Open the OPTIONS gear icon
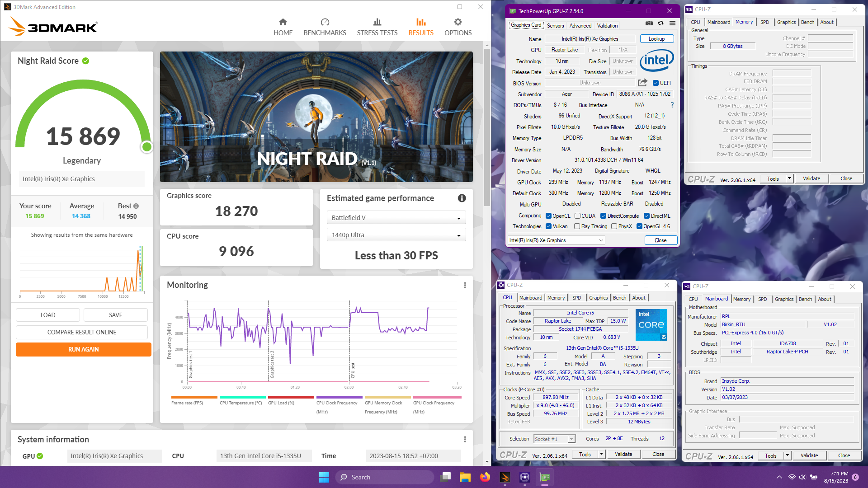Image resolution: width=868 pixels, height=488 pixels. [458, 22]
